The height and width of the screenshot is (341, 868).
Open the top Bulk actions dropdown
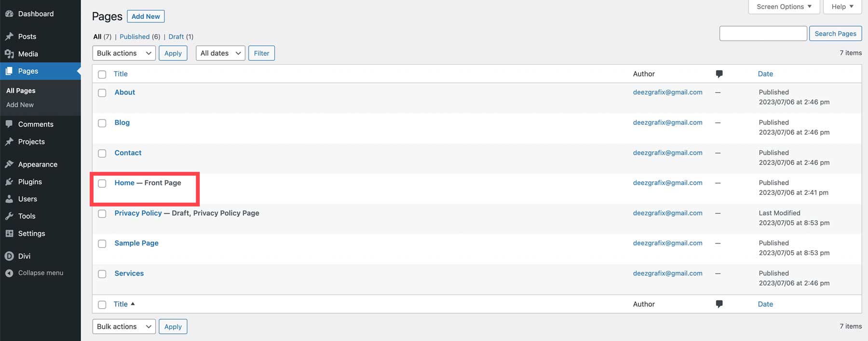(x=124, y=53)
